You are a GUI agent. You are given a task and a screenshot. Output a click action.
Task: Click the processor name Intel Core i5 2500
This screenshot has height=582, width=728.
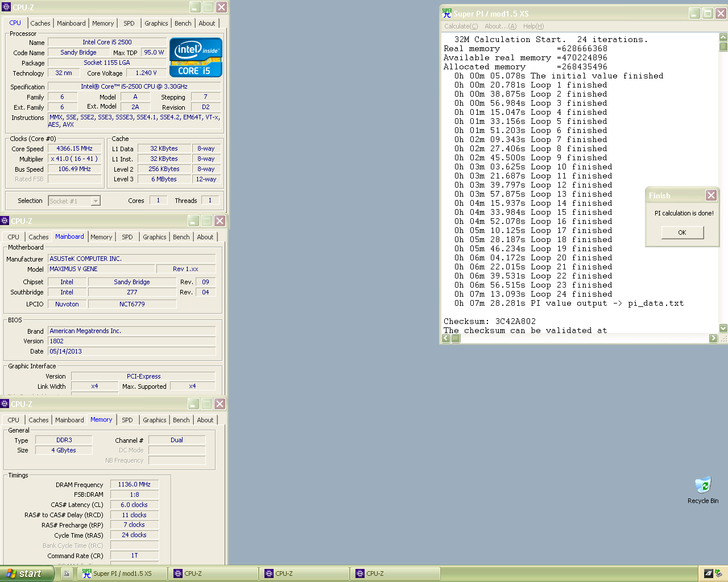[107, 42]
